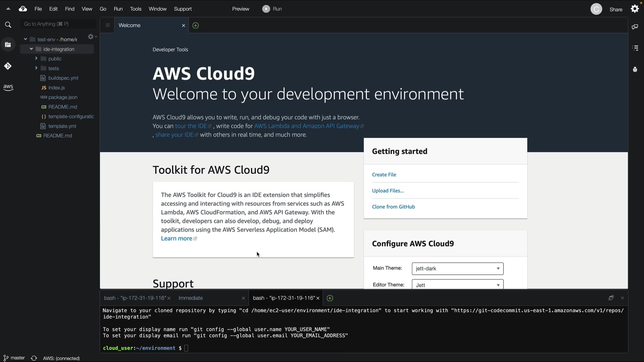Open the Source Control git icon
Image resolution: width=644 pixels, height=362 pixels.
[x=8, y=66]
